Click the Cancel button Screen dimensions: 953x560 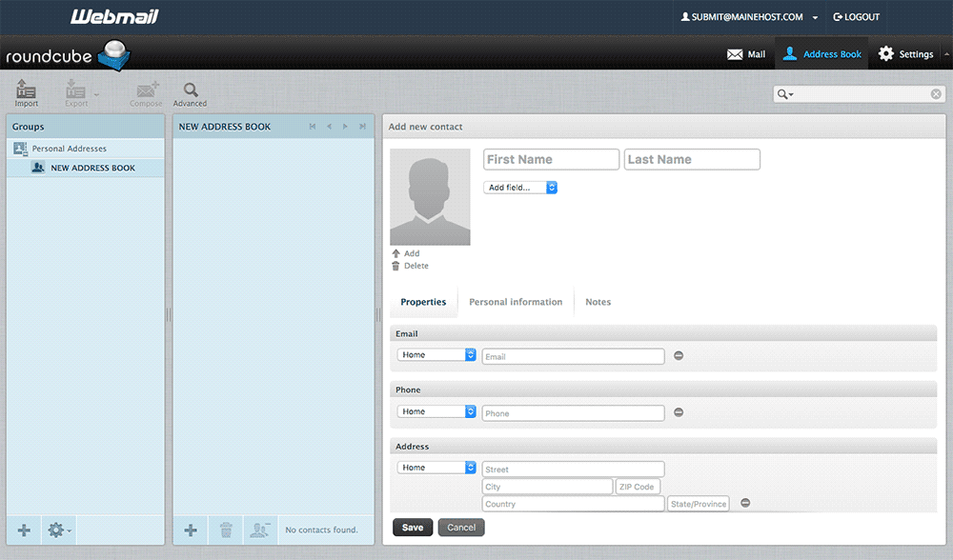coord(461,528)
